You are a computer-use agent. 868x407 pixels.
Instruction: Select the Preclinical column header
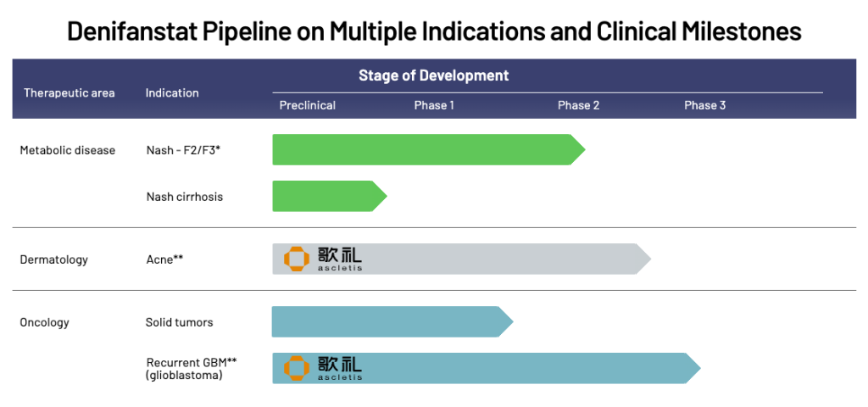coord(308,105)
